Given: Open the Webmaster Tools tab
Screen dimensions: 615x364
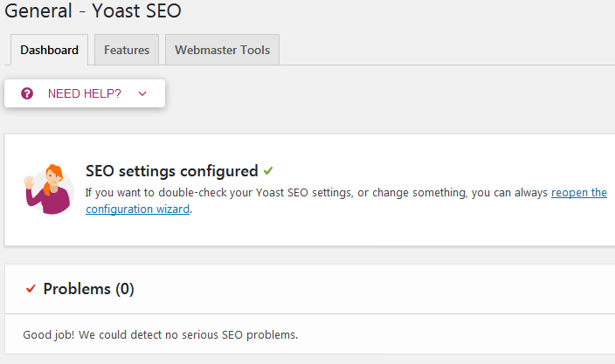Looking at the screenshot, I should click(222, 50).
